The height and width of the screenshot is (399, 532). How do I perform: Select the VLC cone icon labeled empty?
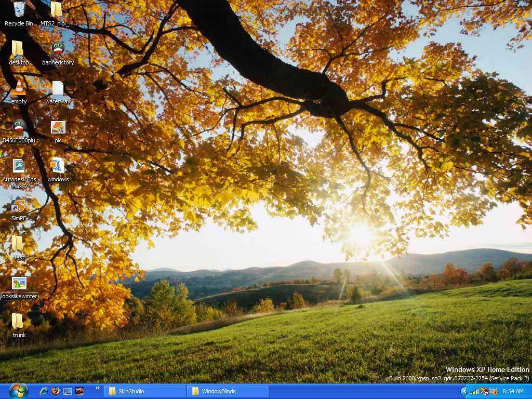(19, 89)
